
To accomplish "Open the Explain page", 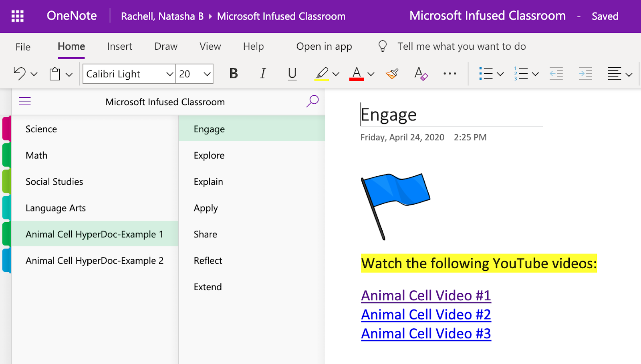I will 252,182.
